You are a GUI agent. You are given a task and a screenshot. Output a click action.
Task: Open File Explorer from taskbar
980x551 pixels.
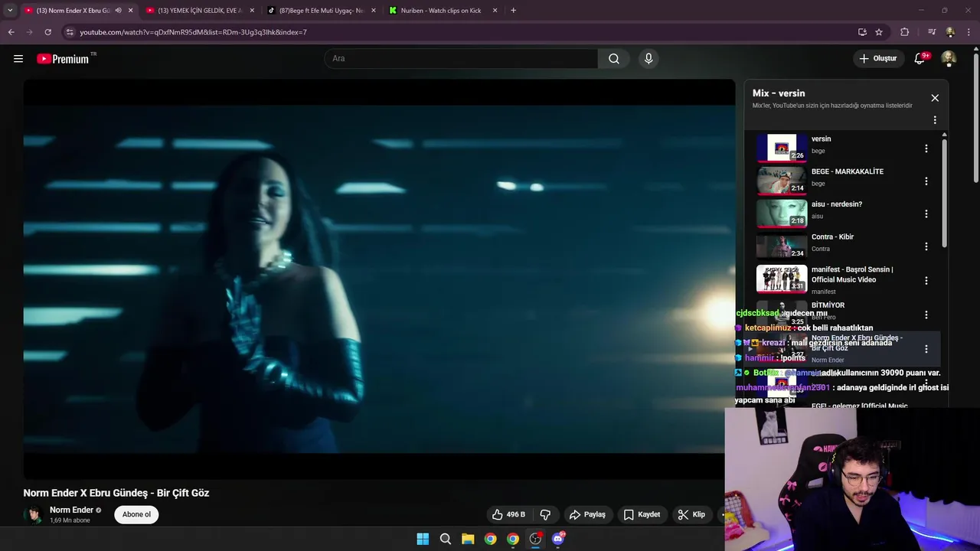click(x=468, y=539)
